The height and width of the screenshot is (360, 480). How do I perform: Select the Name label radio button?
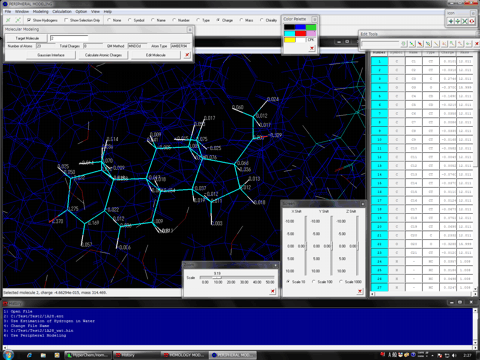153,20
